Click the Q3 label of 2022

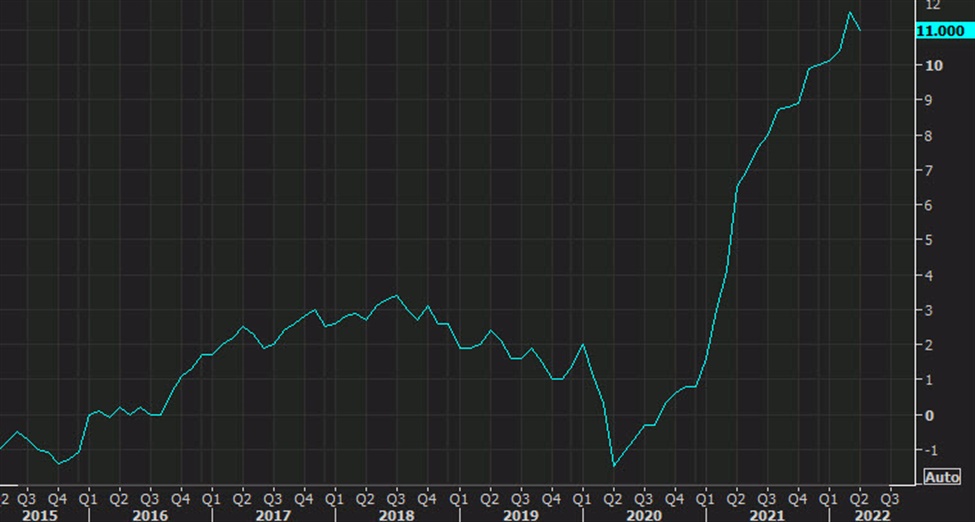(890, 499)
